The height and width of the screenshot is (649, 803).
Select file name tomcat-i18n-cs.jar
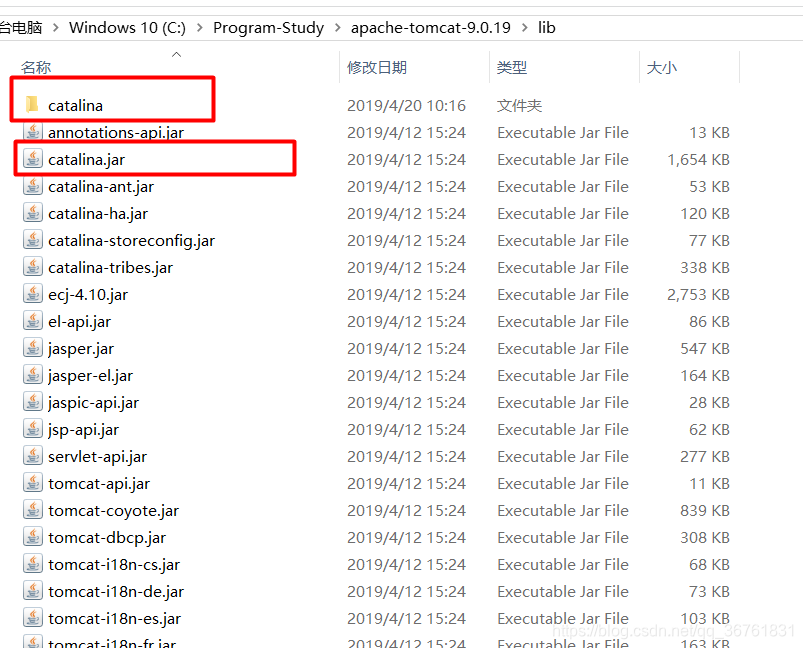[x=114, y=565]
